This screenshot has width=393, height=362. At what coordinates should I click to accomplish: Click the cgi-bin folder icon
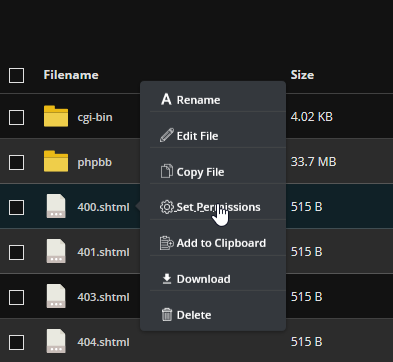[x=56, y=116]
